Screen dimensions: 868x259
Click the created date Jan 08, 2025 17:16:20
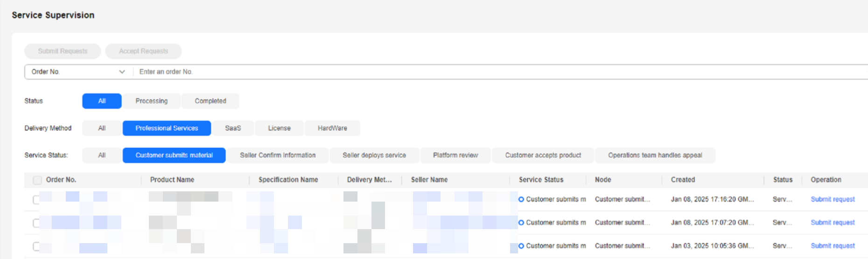click(x=713, y=199)
